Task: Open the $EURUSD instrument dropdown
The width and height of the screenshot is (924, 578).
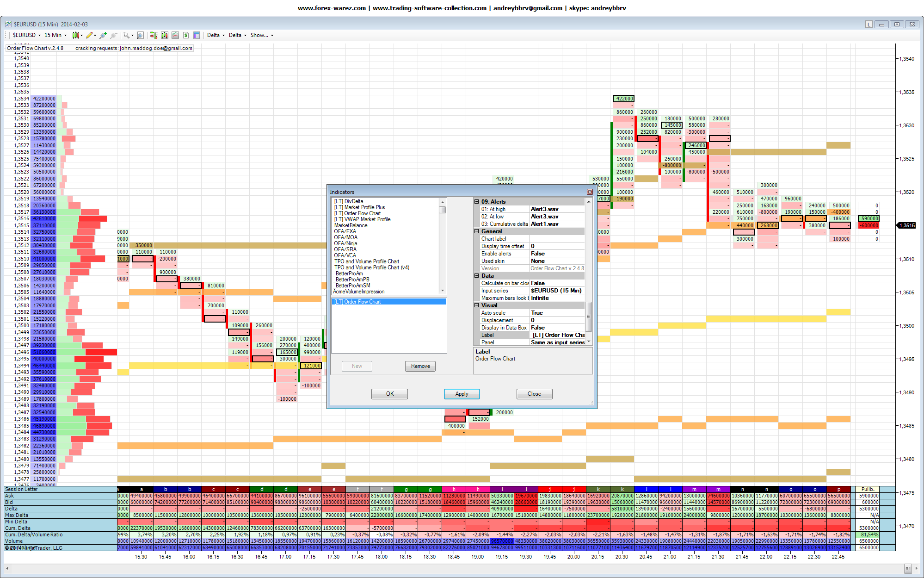Action: 26,35
